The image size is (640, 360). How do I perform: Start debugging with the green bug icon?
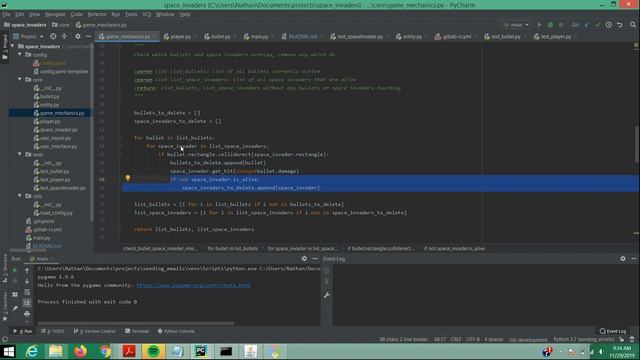click(x=550, y=25)
